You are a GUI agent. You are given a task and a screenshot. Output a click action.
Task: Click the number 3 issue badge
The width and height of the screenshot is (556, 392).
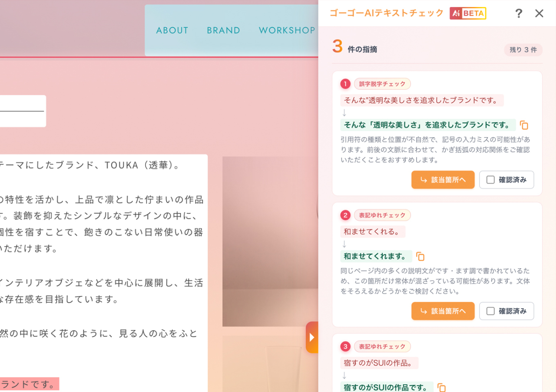click(345, 346)
